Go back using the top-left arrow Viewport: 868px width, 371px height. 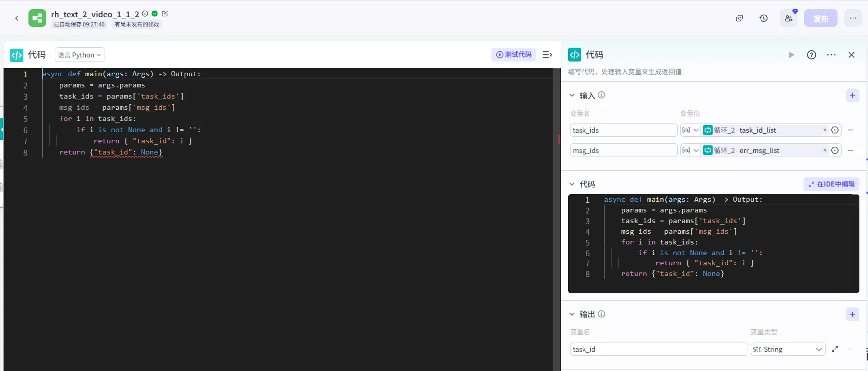[17, 18]
